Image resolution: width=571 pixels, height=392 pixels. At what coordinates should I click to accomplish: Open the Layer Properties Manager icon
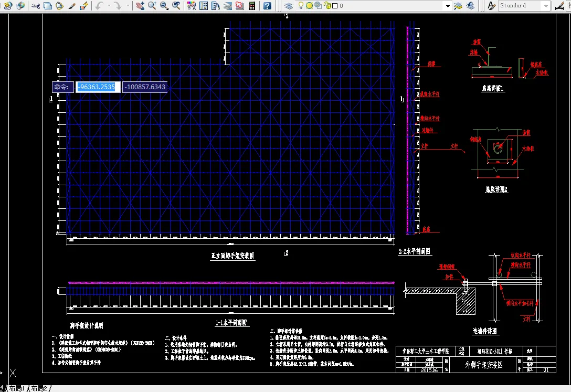[x=289, y=5]
